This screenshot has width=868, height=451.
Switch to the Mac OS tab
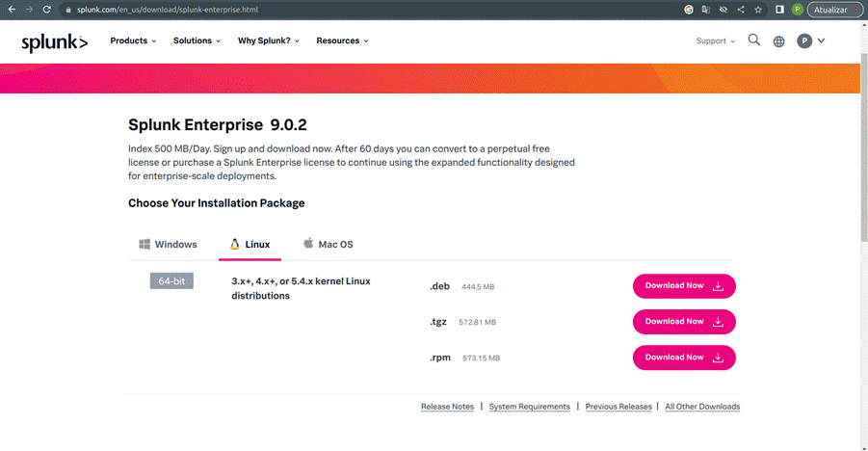329,245
